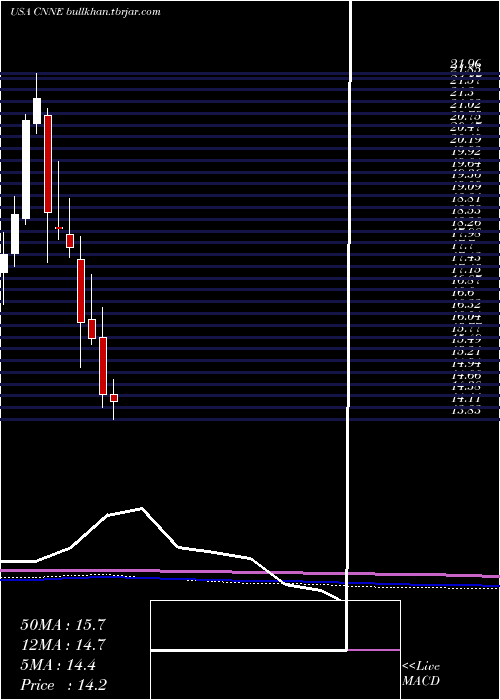Click the 16.04 price axis label

click(x=466, y=317)
